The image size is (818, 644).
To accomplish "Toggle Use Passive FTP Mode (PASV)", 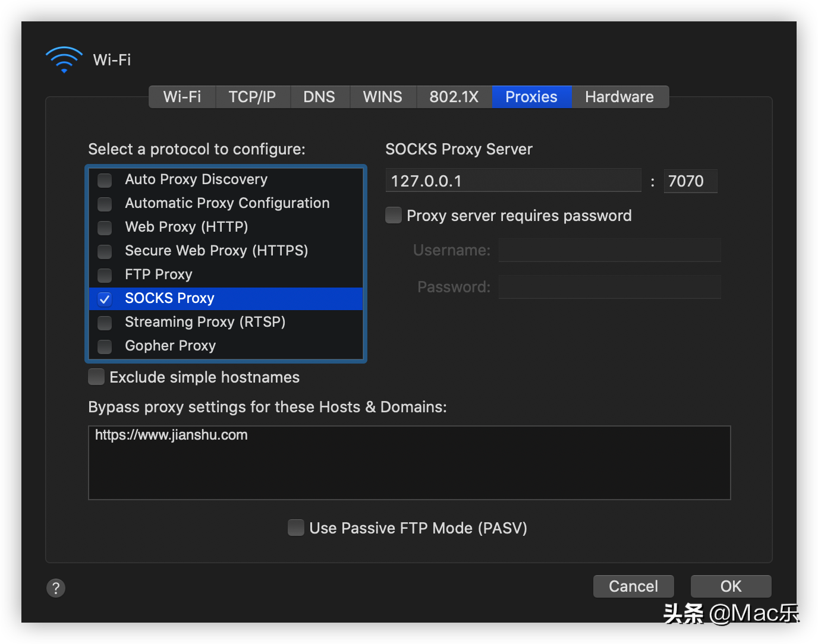I will pyautogui.click(x=296, y=528).
